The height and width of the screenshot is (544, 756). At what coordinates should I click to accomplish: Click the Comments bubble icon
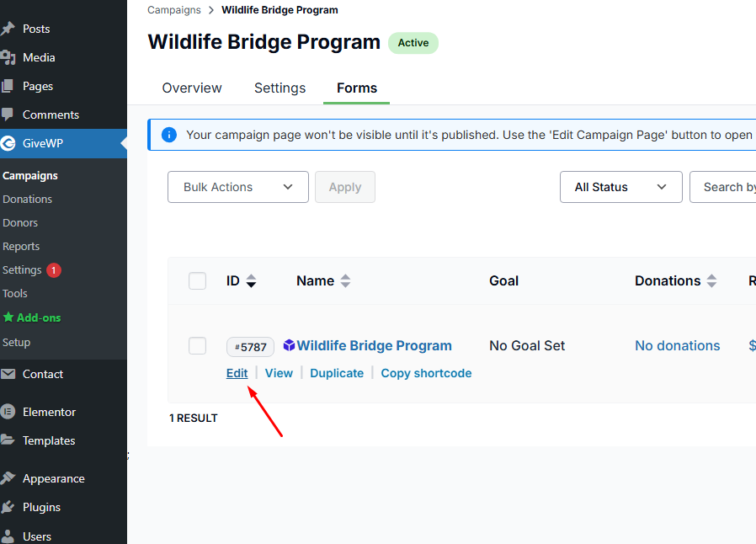(8, 115)
